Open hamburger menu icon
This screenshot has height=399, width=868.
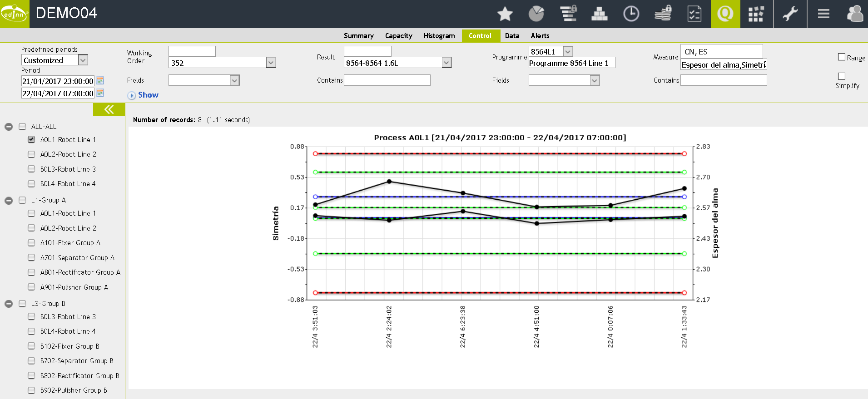pyautogui.click(x=823, y=14)
